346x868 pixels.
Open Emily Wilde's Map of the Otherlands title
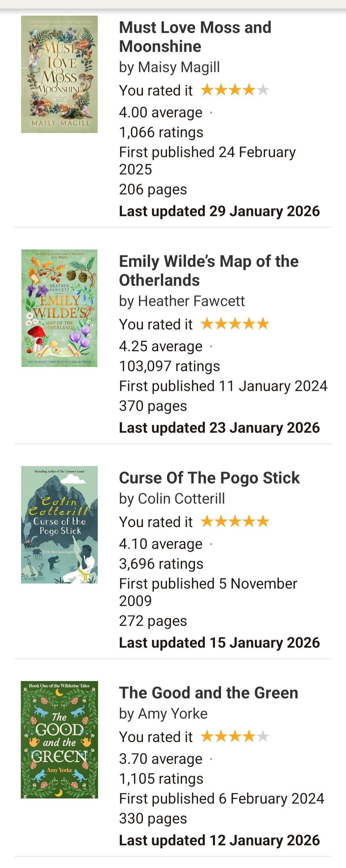[x=208, y=271]
